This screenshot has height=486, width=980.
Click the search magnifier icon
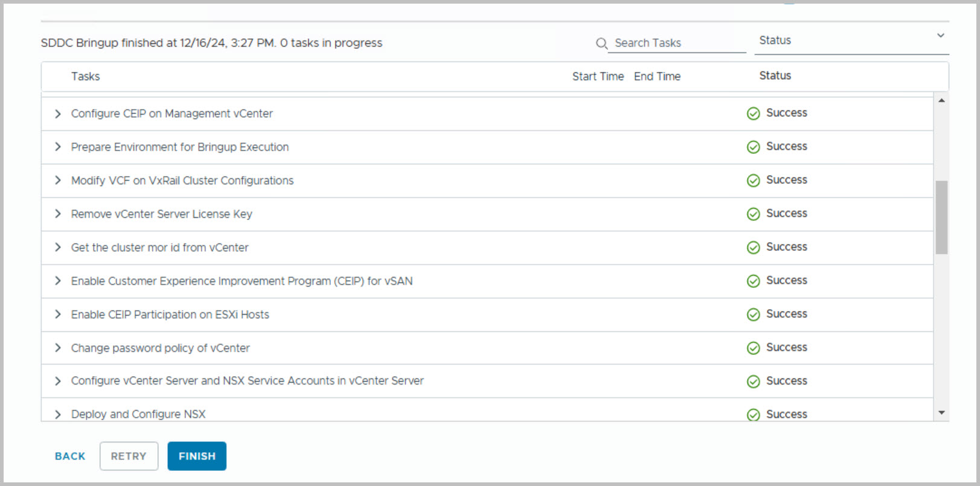601,43
